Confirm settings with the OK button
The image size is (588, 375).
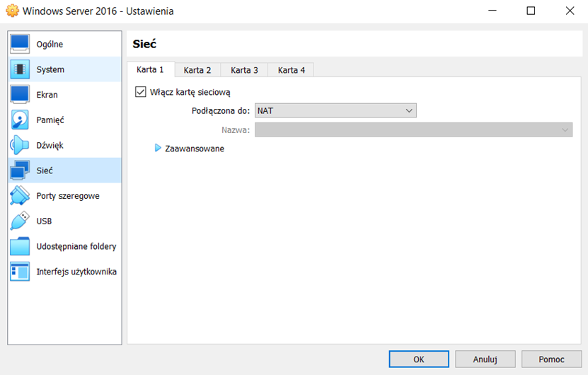click(419, 359)
